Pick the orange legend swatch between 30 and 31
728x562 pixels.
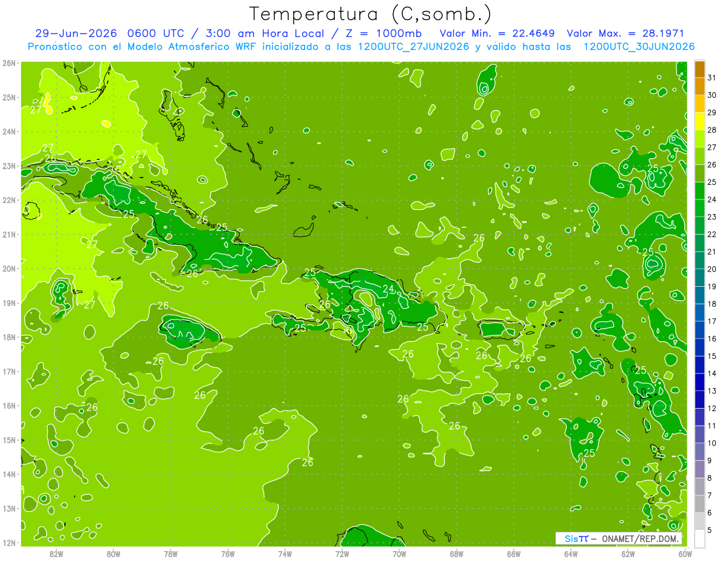click(x=699, y=87)
